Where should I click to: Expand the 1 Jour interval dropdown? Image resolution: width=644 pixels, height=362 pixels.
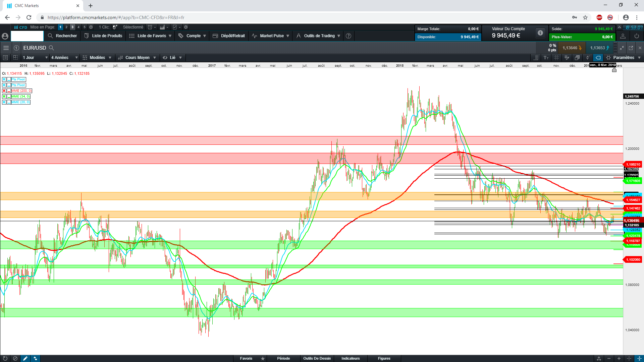tap(35, 58)
